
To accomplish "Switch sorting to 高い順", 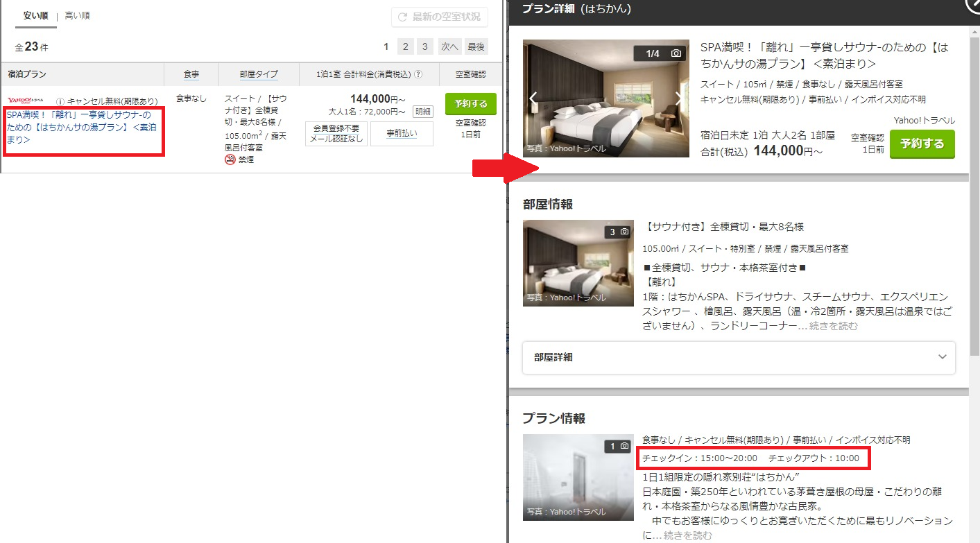I will coord(77,15).
